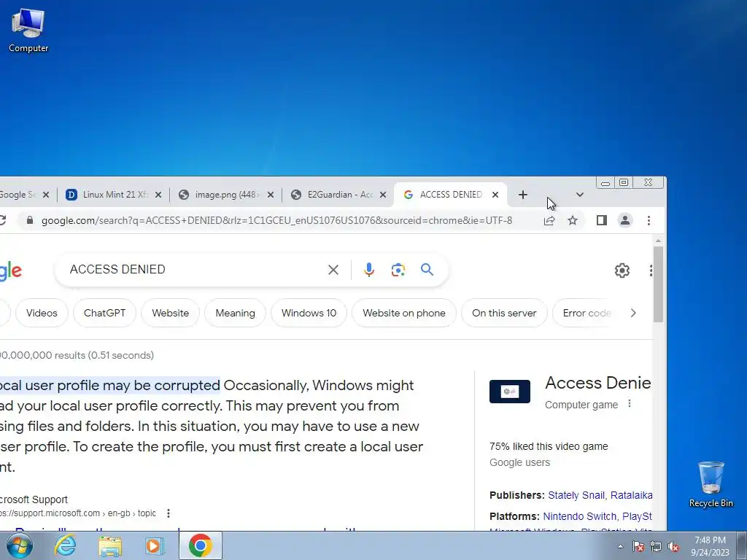Open the taskbar clock 7:48 PM
The image size is (747, 560).
point(710,546)
